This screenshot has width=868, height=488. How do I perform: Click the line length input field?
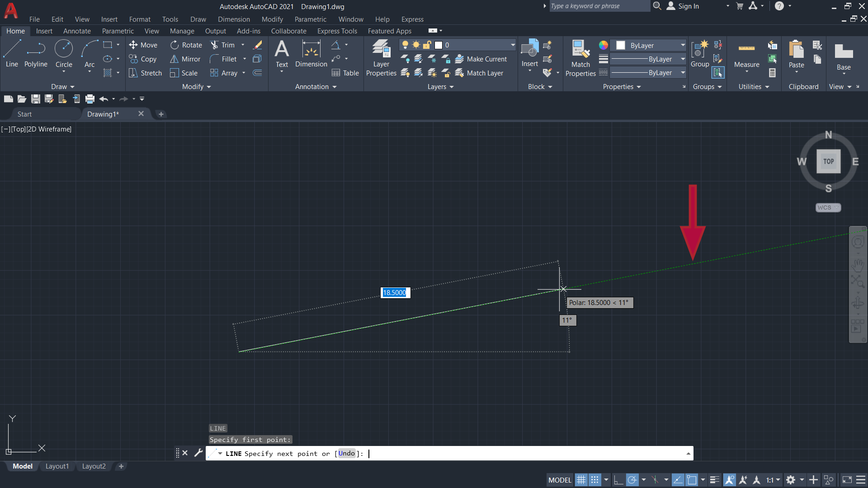click(394, 292)
